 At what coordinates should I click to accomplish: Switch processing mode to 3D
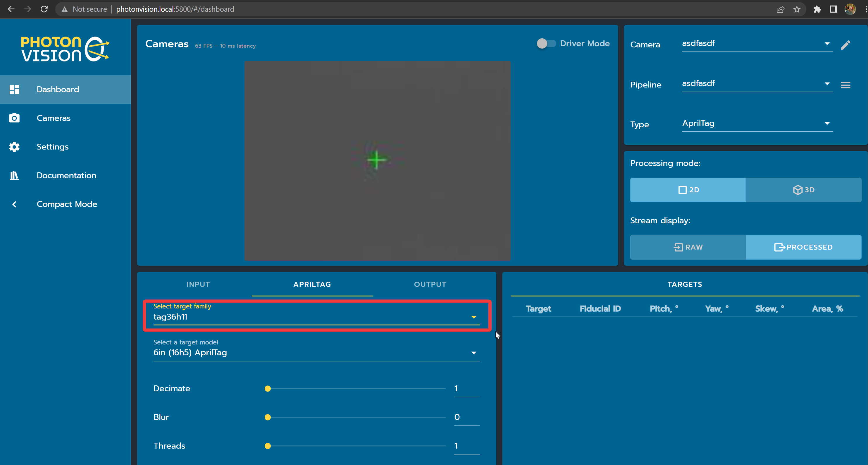[x=804, y=190]
